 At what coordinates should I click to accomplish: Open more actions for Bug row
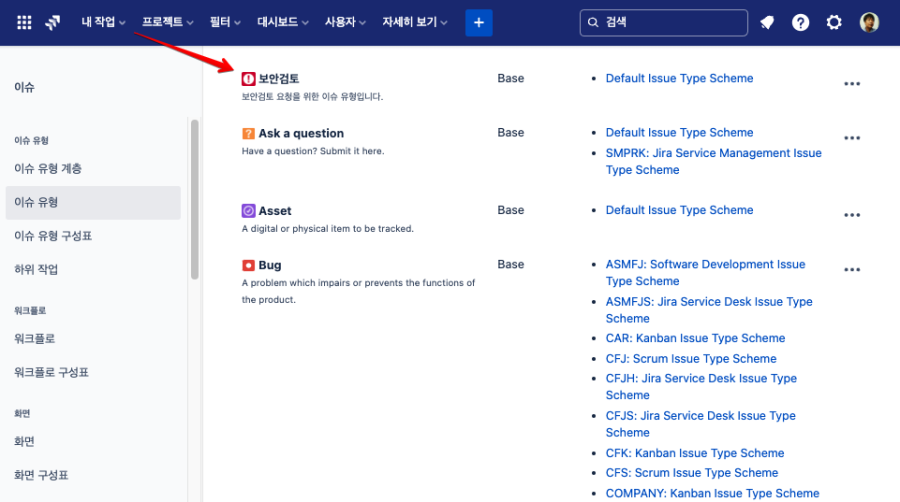(852, 270)
